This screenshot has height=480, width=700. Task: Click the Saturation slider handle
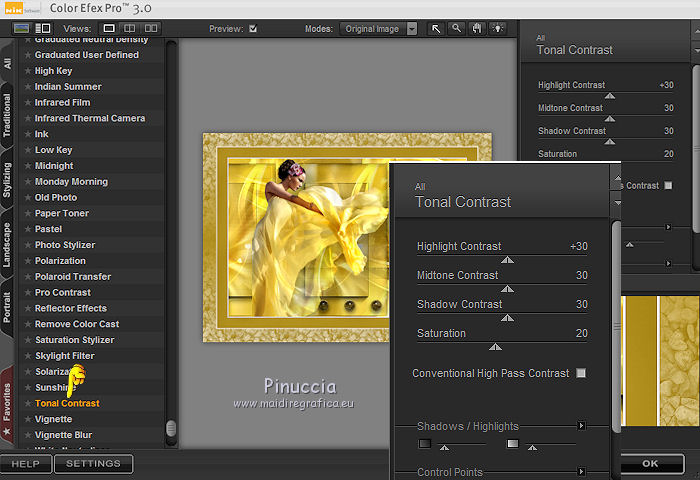494,347
